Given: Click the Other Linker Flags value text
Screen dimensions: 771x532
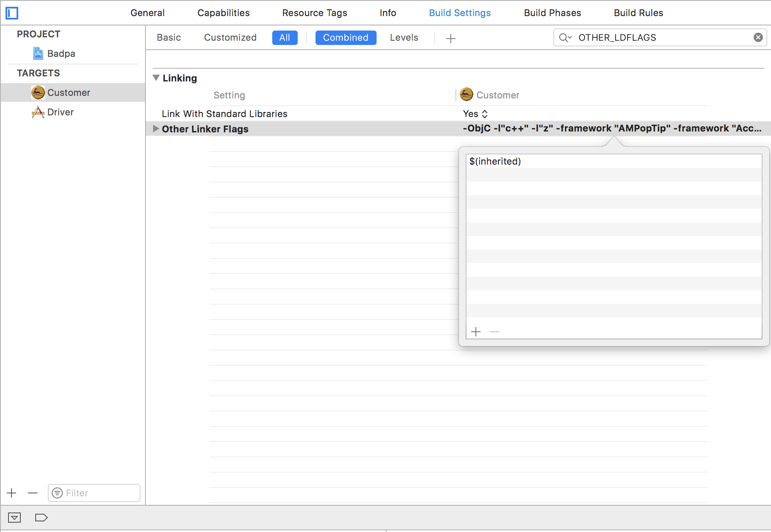Looking at the screenshot, I should point(612,128).
